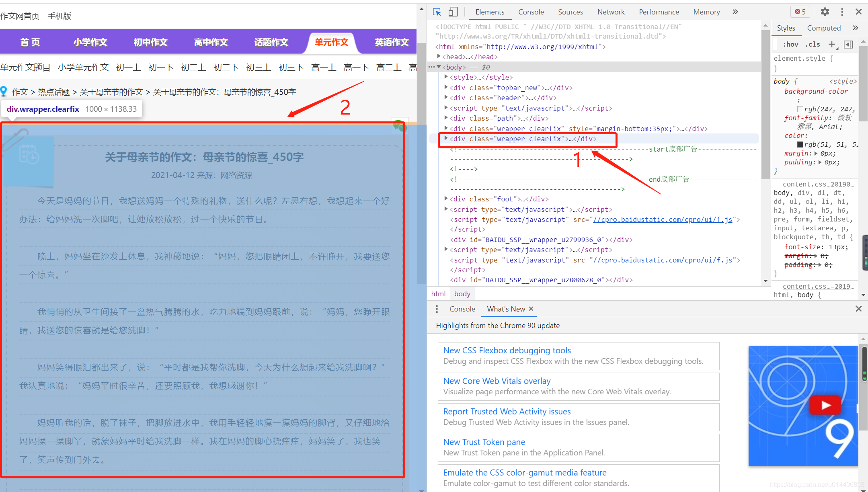
Task: Expand the style element node
Action: click(x=446, y=77)
